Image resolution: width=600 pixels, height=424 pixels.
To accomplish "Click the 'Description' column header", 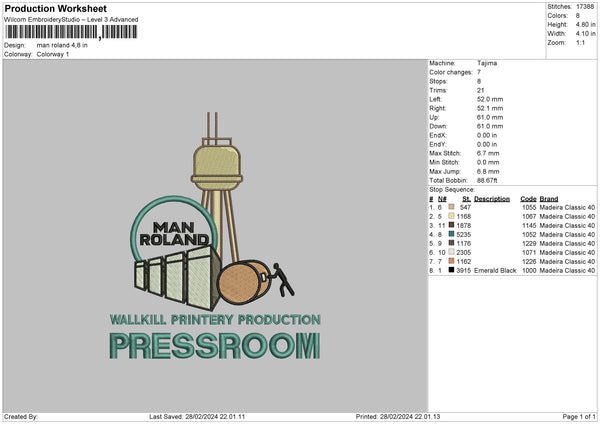I will (492, 199).
